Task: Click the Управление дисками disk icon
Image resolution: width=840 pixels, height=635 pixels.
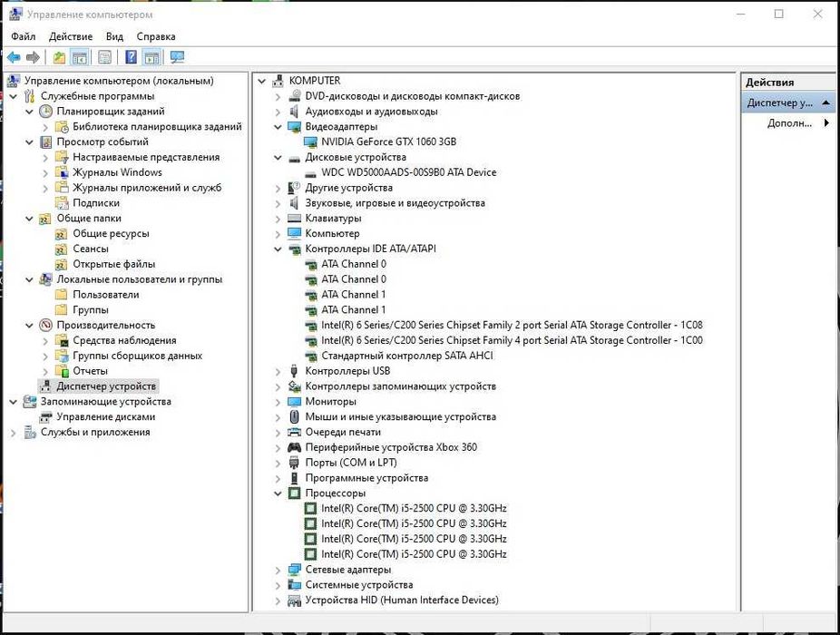Action: pyautogui.click(x=46, y=417)
